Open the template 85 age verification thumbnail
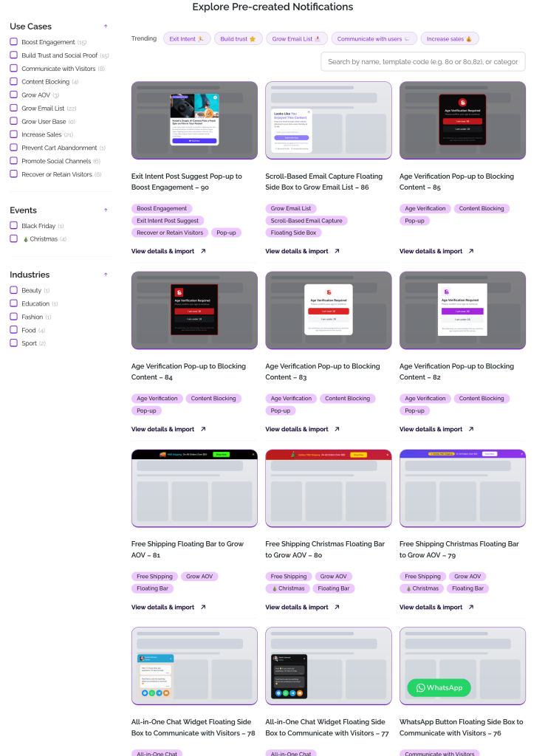The width and height of the screenshot is (545, 756). (x=462, y=120)
